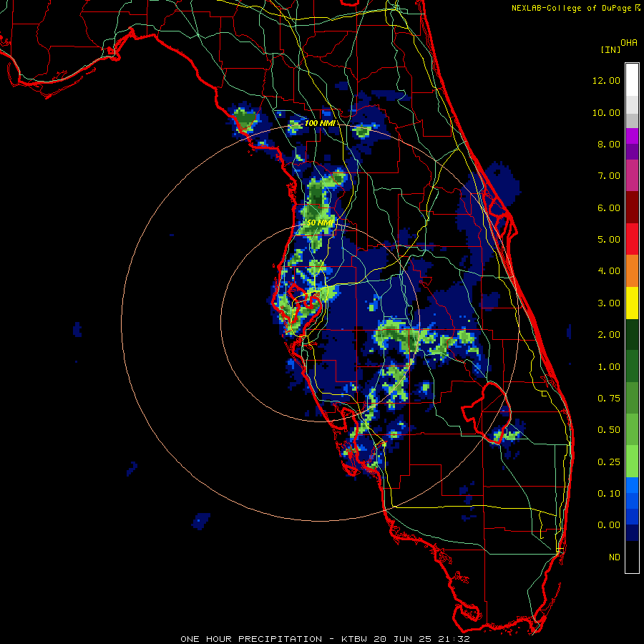Click the 0.25 legend value
The width and height of the screenshot is (644, 644).
point(609,462)
